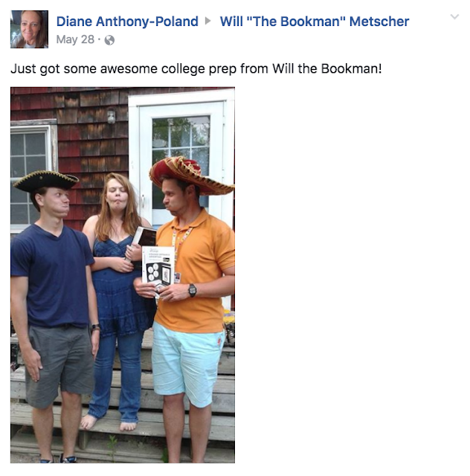Click the globe public audience icon

click(x=109, y=40)
